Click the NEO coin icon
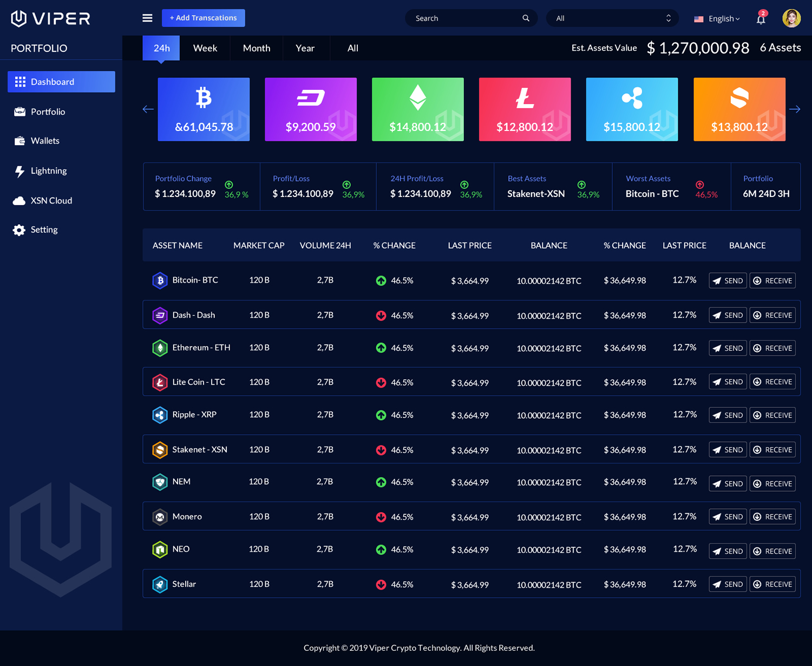Image resolution: width=812 pixels, height=666 pixels. coord(160,550)
